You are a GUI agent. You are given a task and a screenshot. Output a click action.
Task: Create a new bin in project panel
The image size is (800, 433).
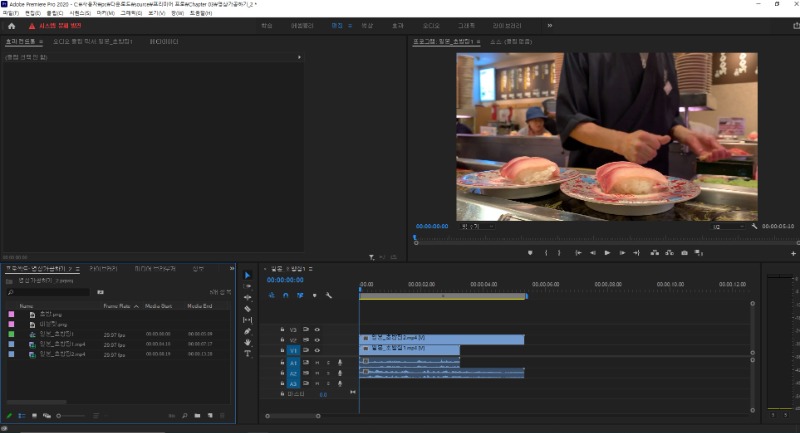pos(197,416)
